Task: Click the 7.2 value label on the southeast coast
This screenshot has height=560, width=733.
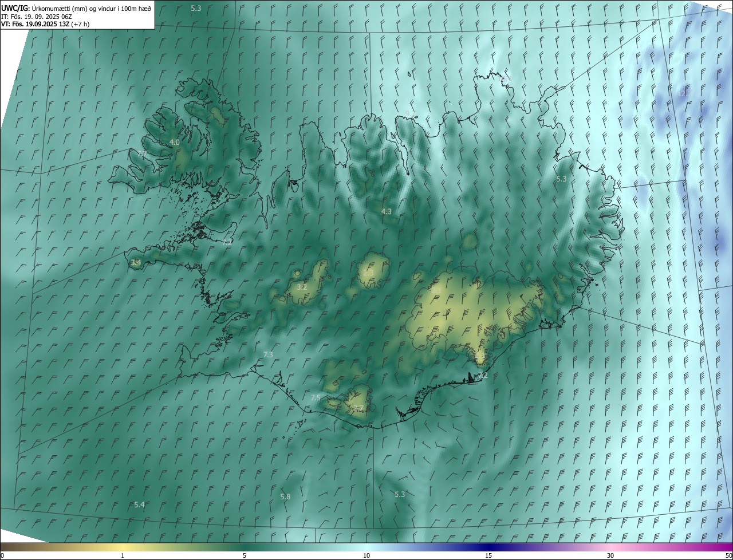Action: tap(483, 376)
